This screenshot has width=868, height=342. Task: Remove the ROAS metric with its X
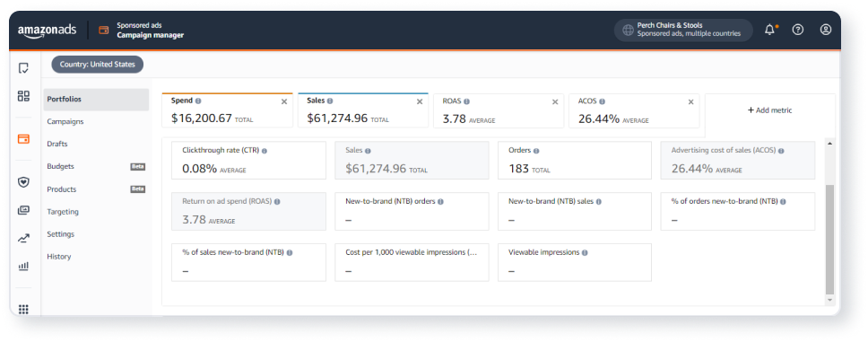(555, 101)
